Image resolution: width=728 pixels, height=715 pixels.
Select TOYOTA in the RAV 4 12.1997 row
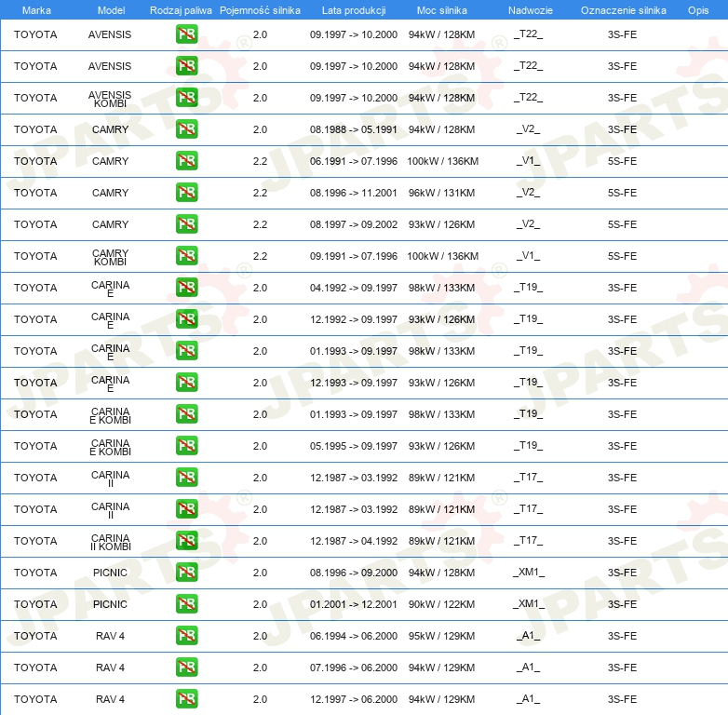[x=35, y=699]
